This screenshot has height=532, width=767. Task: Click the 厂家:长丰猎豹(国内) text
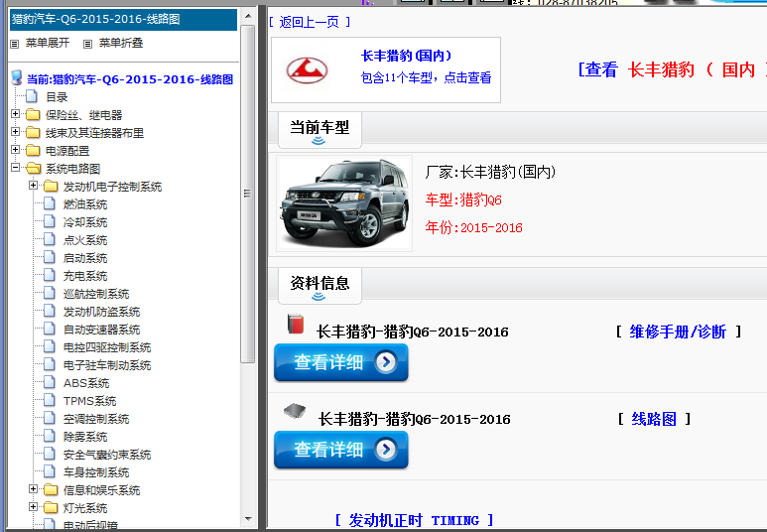coord(490,172)
